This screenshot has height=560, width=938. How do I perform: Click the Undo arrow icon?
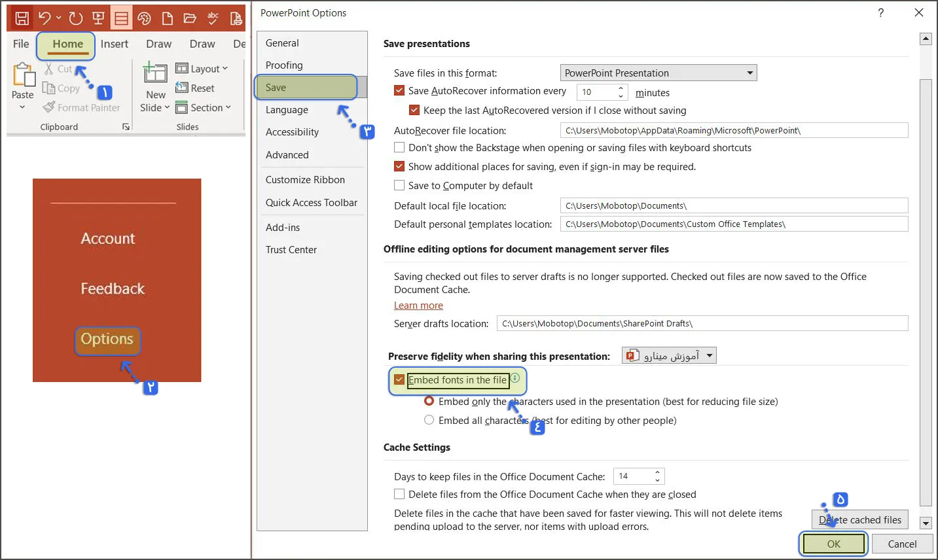point(45,18)
